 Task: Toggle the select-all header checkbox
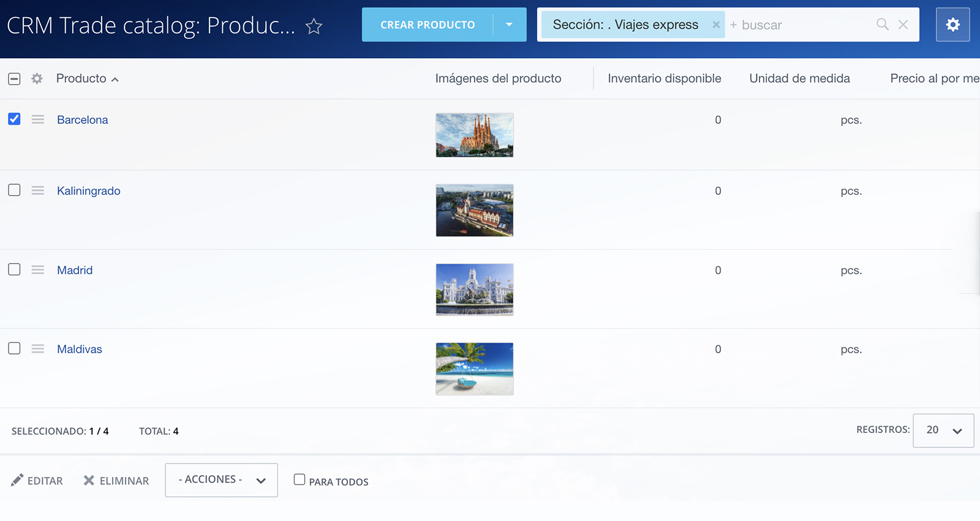tap(14, 78)
